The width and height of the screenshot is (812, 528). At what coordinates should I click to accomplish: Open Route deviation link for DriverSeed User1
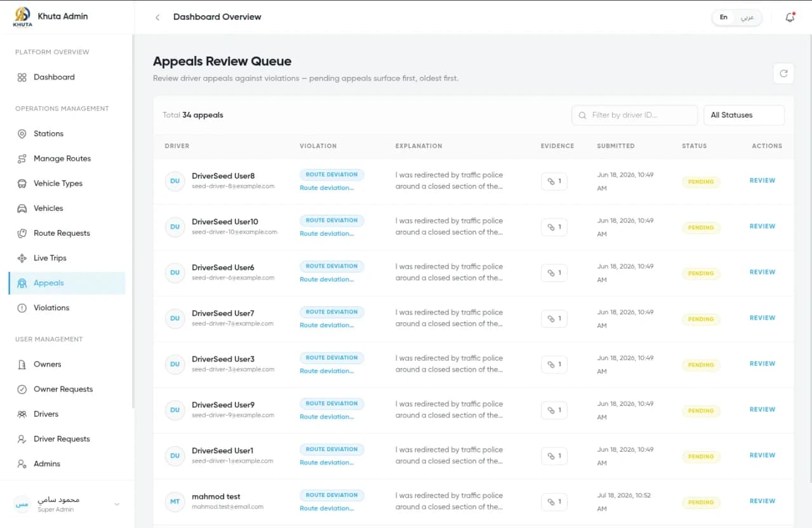pos(326,463)
